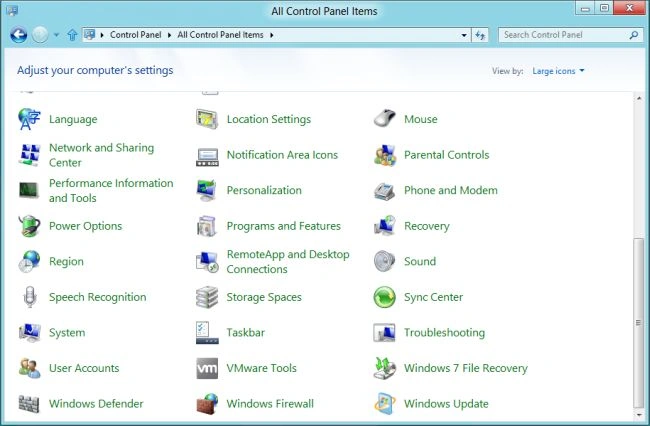Open the Personalization icon
This screenshot has height=426, width=650.
coord(207,191)
